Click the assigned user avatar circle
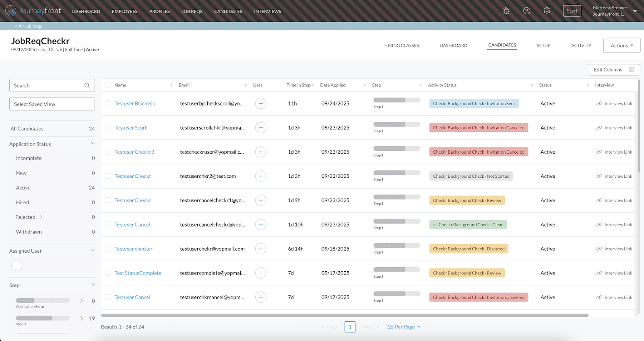 click(17, 266)
